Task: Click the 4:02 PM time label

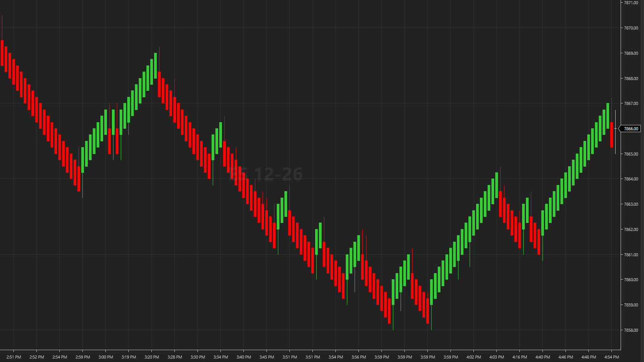Action: 473,357
